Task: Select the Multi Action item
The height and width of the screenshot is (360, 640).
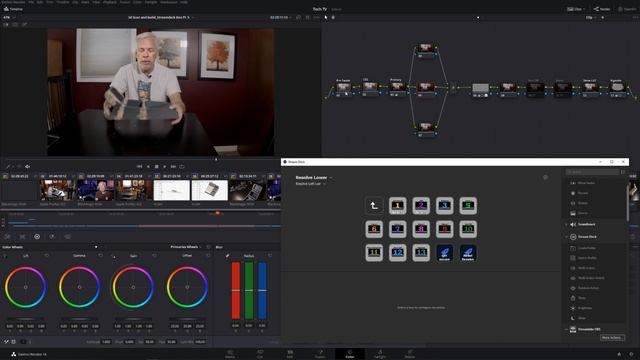Action: [x=582, y=268]
